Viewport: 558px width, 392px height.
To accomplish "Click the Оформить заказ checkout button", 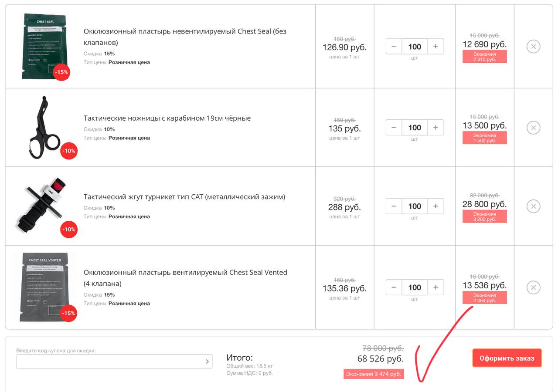I will tap(507, 358).
